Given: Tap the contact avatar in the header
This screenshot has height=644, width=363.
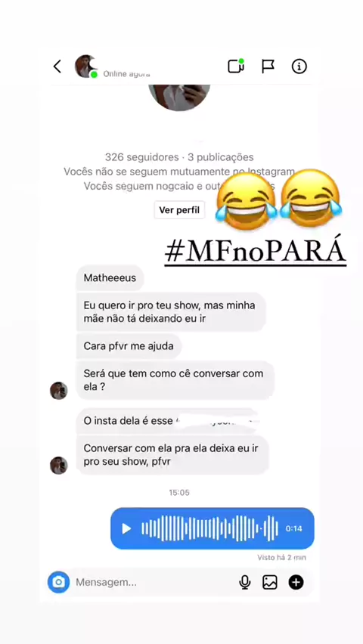Looking at the screenshot, I should pyautogui.click(x=86, y=66).
